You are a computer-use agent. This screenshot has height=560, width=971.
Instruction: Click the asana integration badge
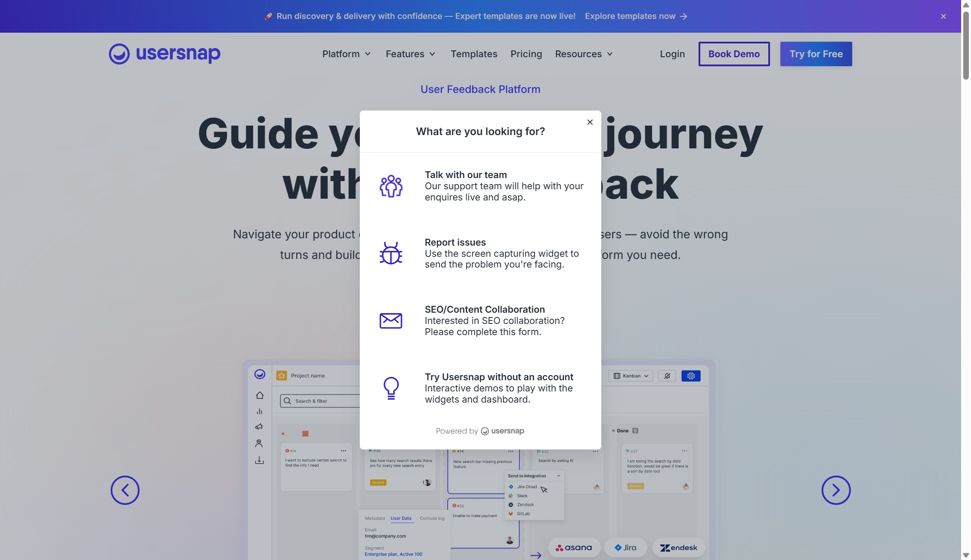coord(574,548)
